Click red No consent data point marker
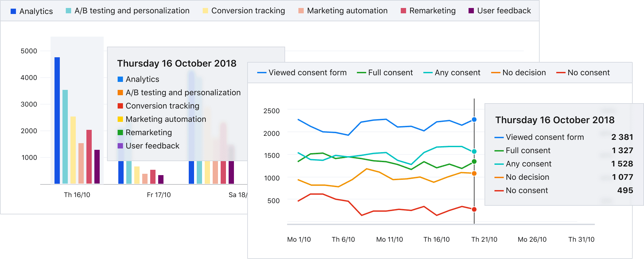This screenshot has width=644, height=259. 474,209
